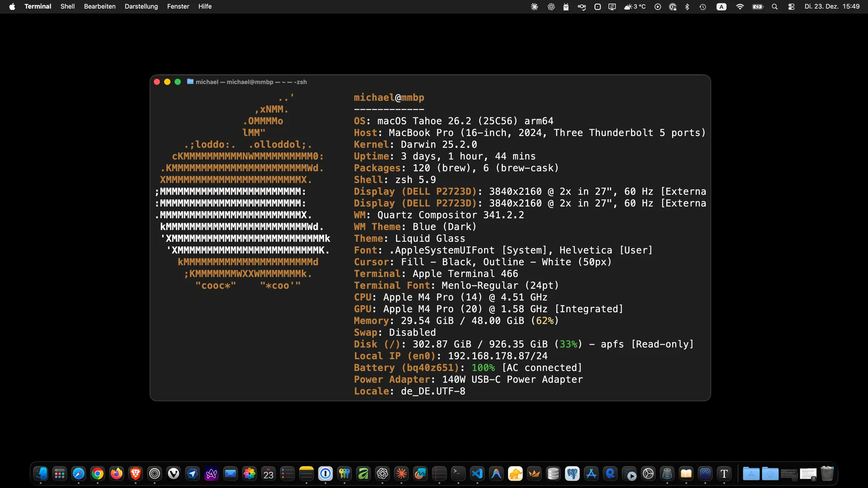Image resolution: width=868 pixels, height=488 pixels.
Task: Open System Settings from the Dock
Action: [x=648, y=474]
